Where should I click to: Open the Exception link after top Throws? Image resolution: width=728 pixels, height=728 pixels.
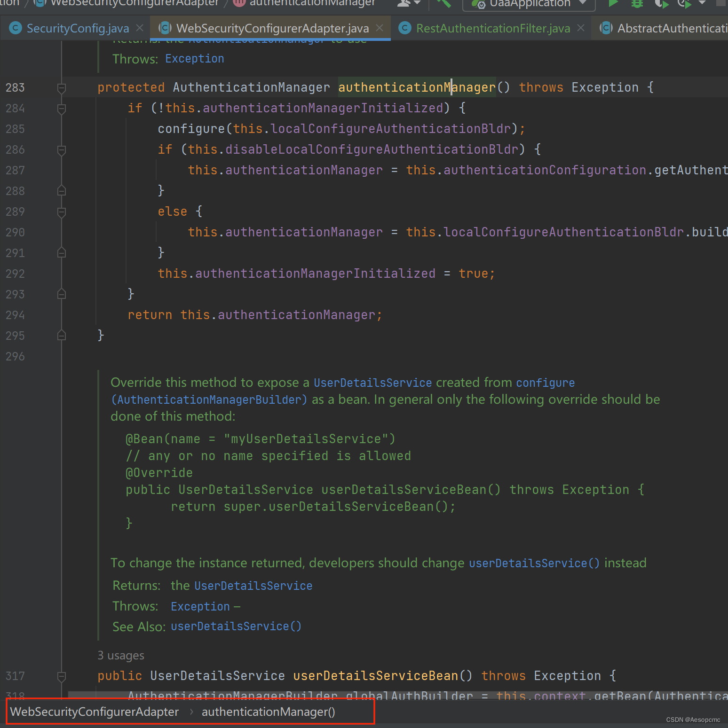click(x=195, y=59)
